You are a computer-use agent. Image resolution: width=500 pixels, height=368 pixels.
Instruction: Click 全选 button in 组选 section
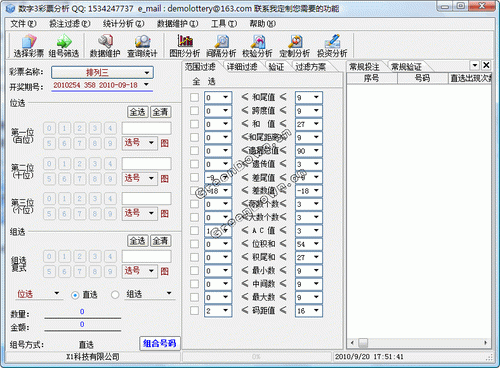[138, 241]
